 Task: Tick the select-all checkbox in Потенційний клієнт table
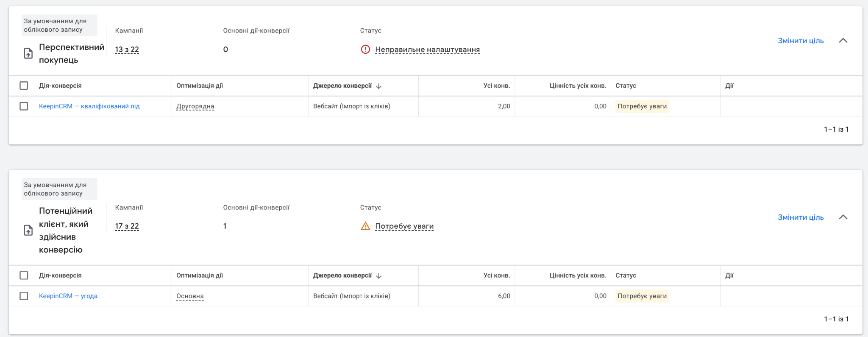click(x=24, y=275)
